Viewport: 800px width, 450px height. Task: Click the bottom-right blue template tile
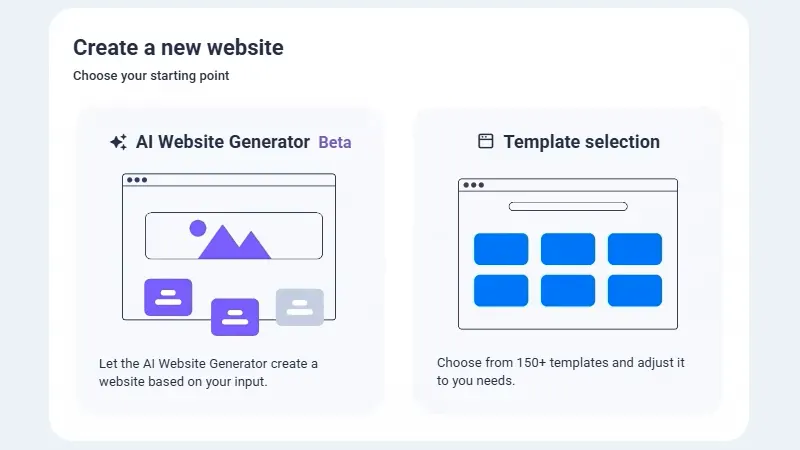(x=634, y=290)
